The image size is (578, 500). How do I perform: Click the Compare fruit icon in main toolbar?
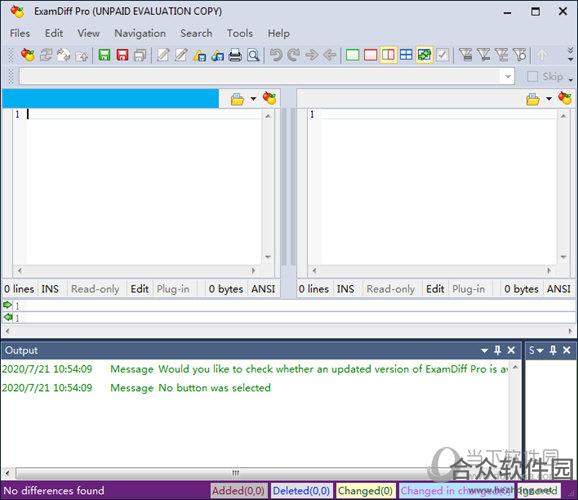28,55
